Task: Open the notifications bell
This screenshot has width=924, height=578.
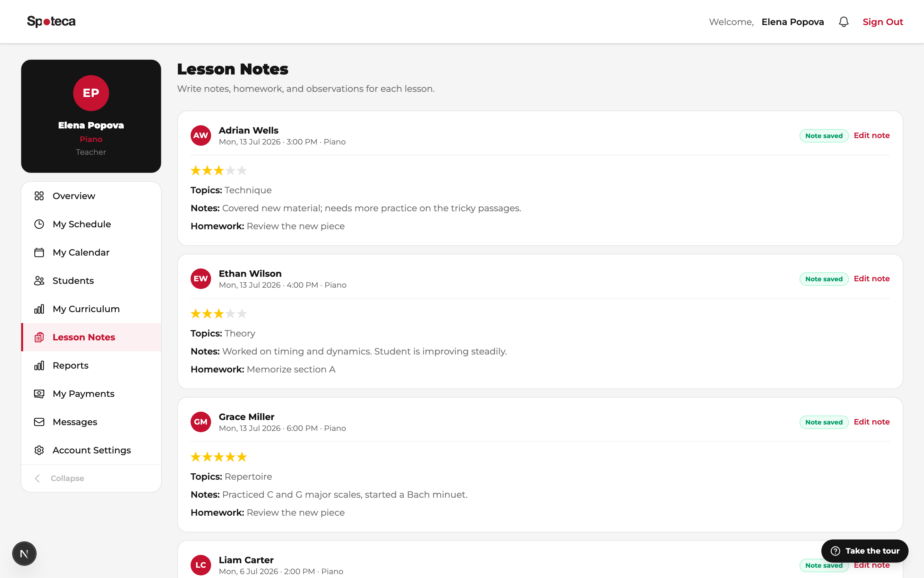Action: (843, 22)
